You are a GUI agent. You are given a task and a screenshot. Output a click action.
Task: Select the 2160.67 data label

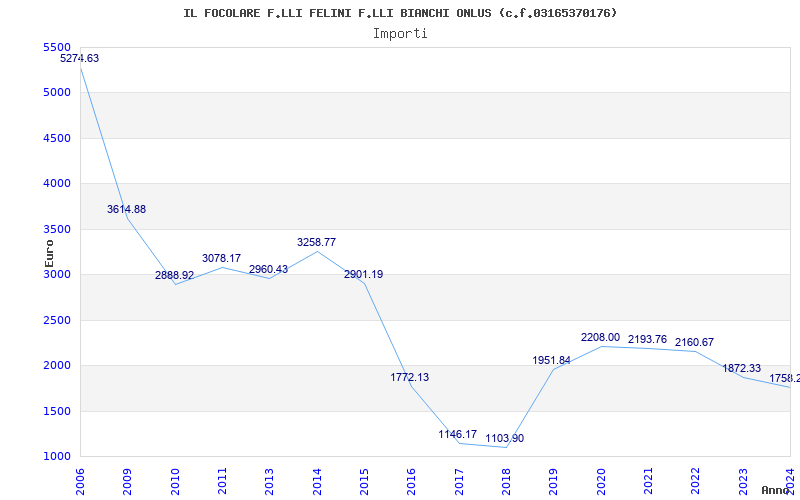[x=694, y=342]
